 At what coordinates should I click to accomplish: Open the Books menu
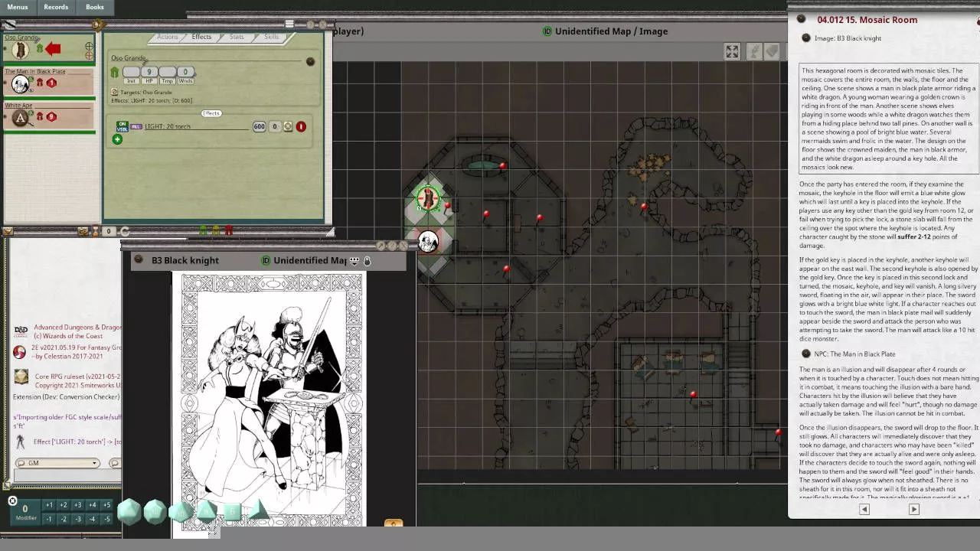click(95, 7)
